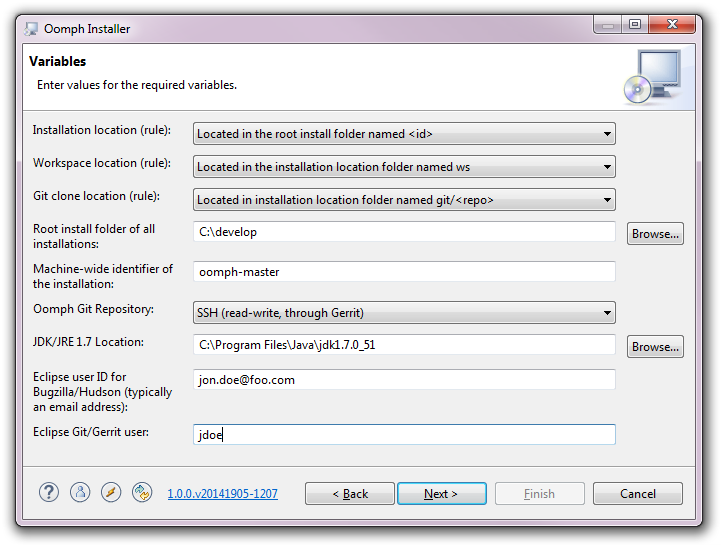Click the Eclipse user ID for Bugzilla/Hudson label
The height and width of the screenshot is (545, 724).
(103, 392)
